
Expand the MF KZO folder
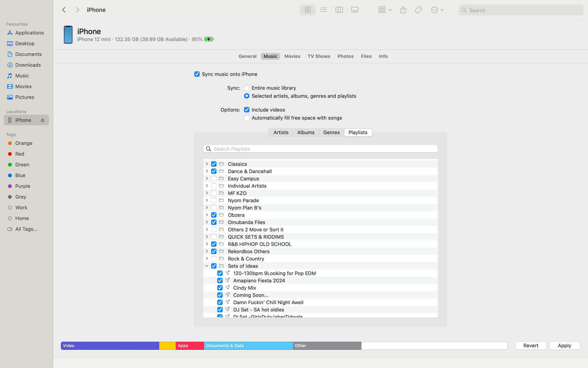[x=207, y=193]
